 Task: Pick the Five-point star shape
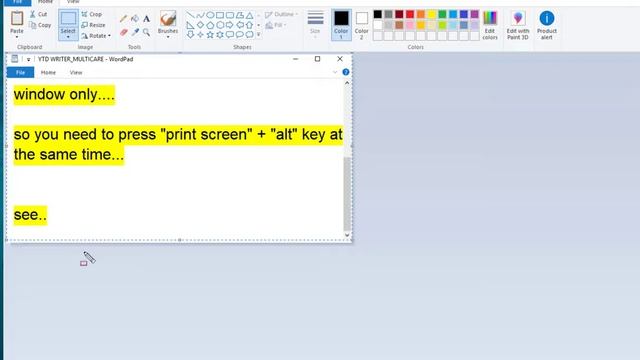(210, 35)
